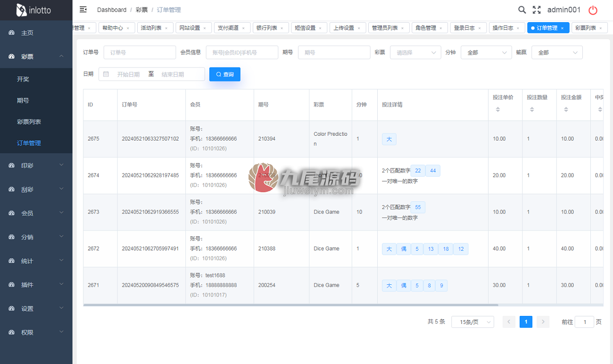Screen dimensions: 613x364
Task: Switch to the 登录日志 tab
Action: [464, 28]
